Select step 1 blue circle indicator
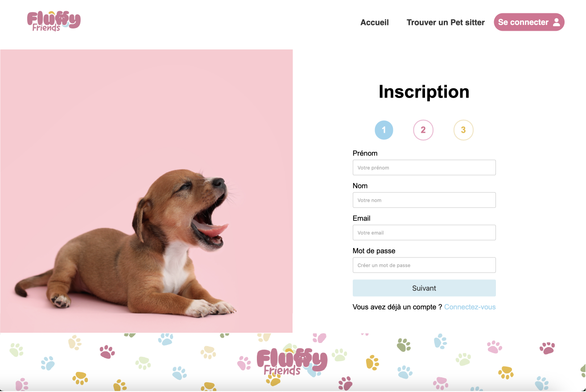The image size is (586, 392). click(x=384, y=130)
